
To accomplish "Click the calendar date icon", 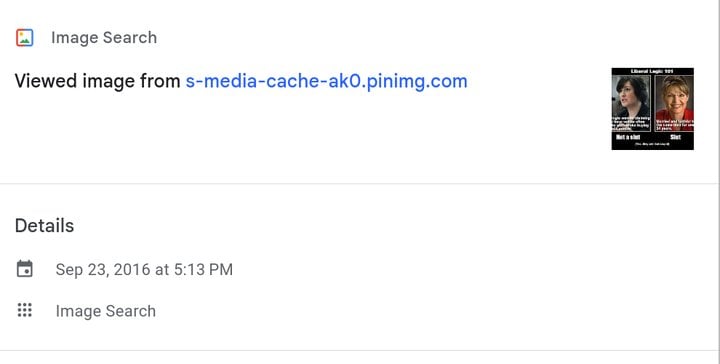I will 25,269.
